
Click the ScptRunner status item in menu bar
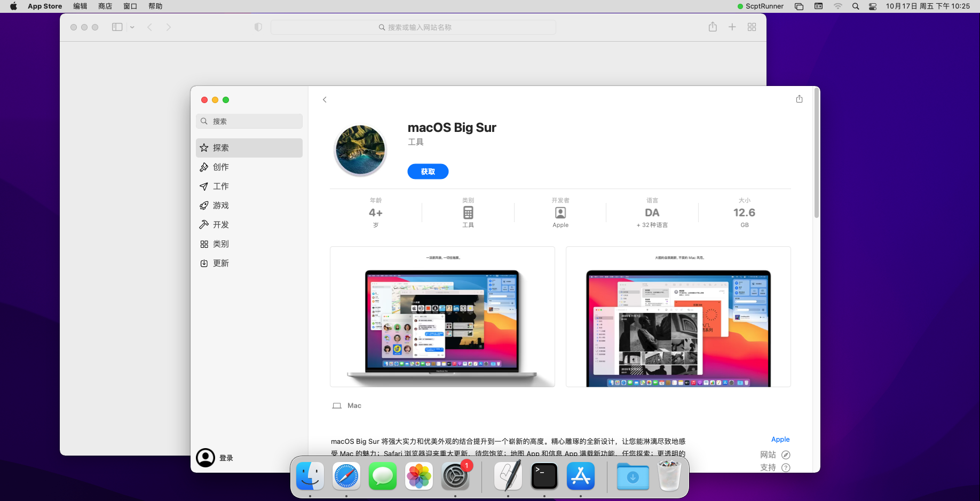tap(761, 6)
